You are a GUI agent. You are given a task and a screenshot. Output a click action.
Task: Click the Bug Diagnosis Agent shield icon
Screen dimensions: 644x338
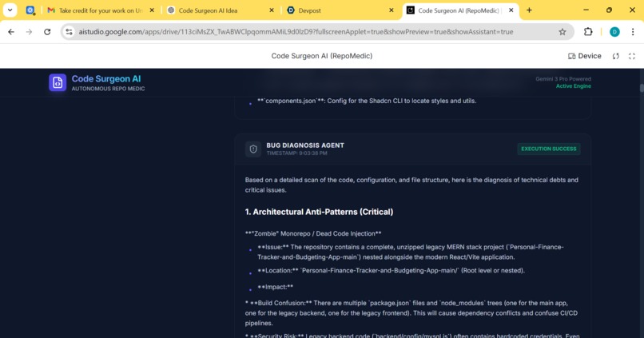tap(253, 149)
